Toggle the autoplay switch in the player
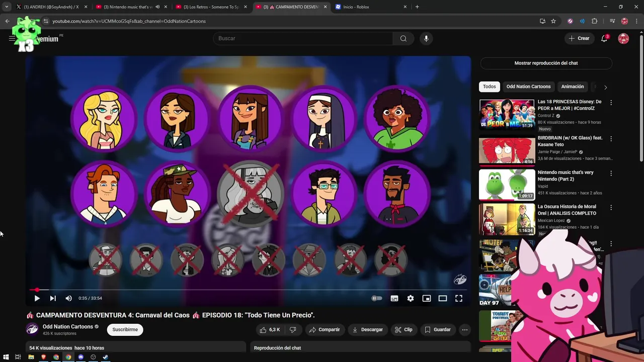 (x=377, y=298)
